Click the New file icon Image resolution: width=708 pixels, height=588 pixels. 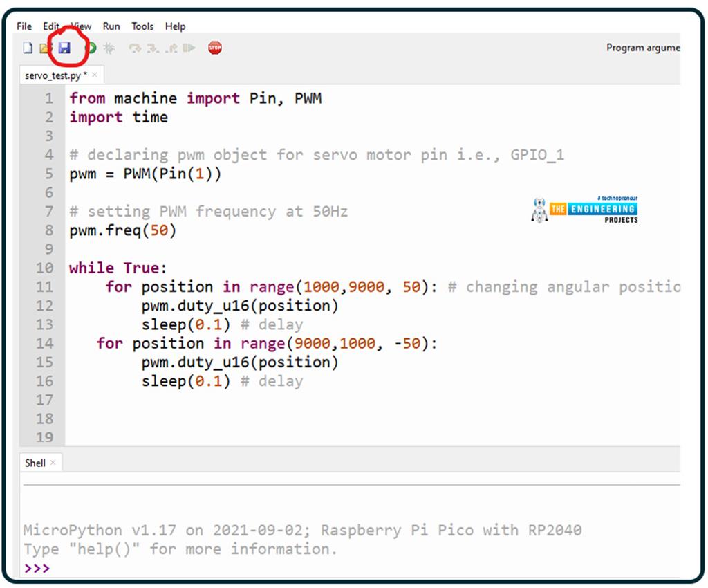point(28,47)
